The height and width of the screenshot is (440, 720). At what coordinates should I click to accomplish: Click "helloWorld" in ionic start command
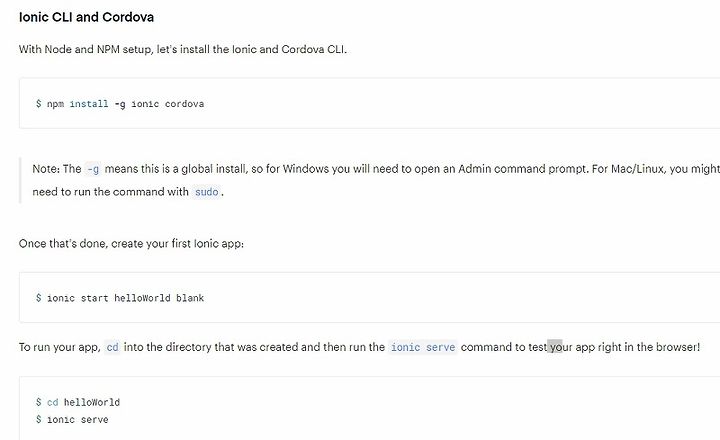[142, 298]
